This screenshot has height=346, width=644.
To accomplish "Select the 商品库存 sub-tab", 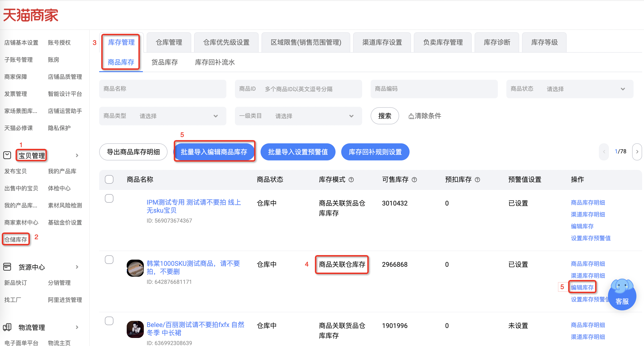I will (x=121, y=62).
